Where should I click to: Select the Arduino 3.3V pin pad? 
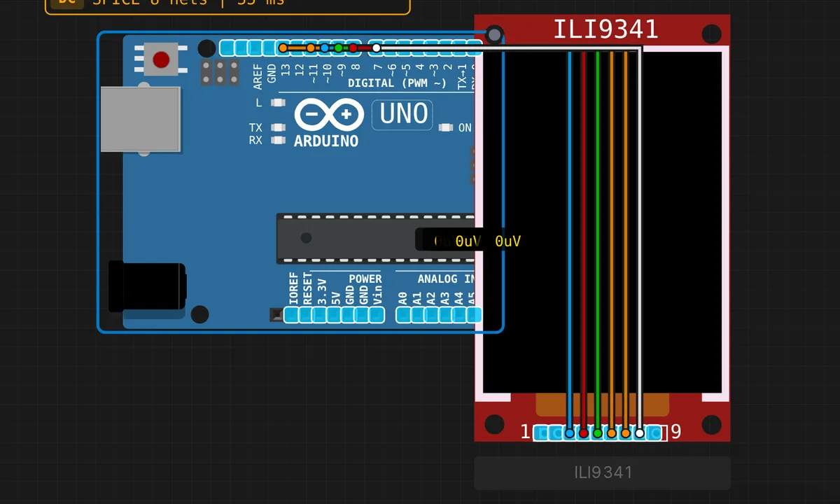[320, 315]
